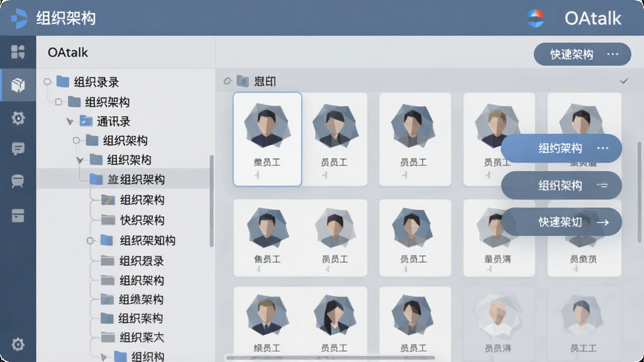Toggle the circle directly below the 通讯录 arrow
Viewport: 644px width, 362px height.
point(76,140)
